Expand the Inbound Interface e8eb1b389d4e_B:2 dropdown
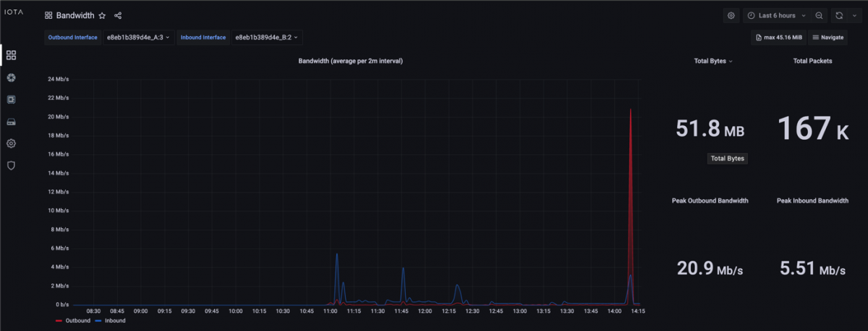Screen dimensions: 868x331 [x=267, y=37]
